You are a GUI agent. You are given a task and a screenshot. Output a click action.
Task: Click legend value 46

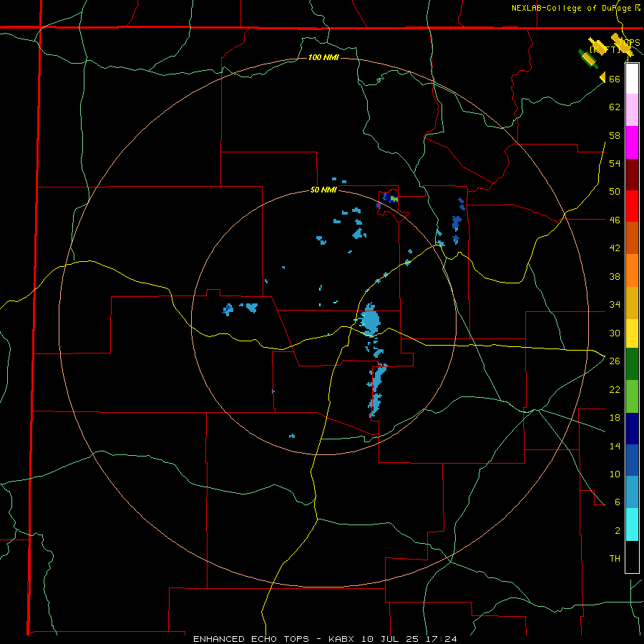tap(615, 220)
